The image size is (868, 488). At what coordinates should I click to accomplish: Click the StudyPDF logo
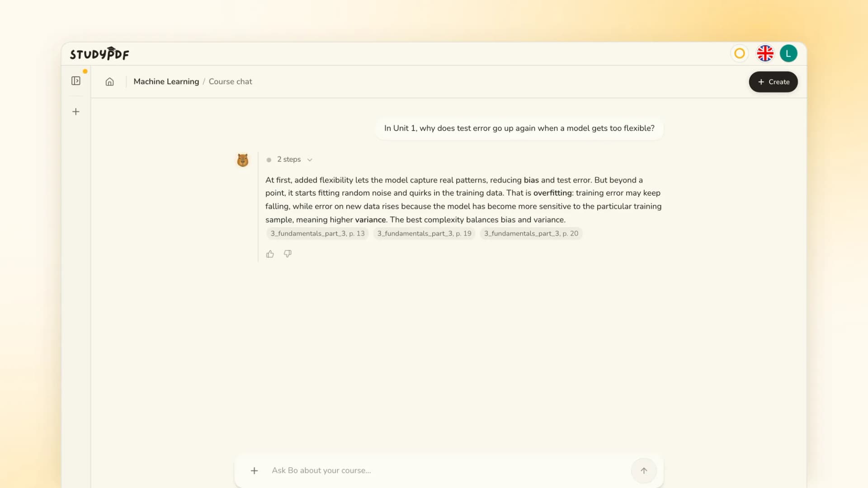[99, 53]
